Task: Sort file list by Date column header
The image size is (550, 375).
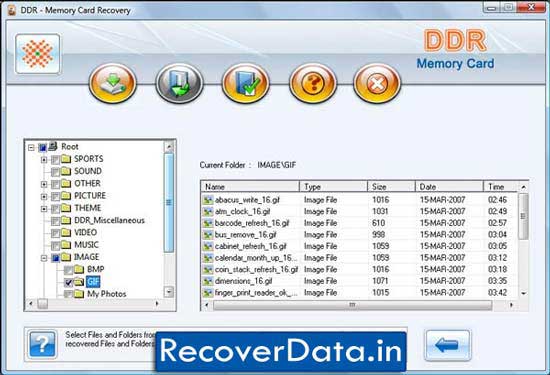Action: click(x=449, y=187)
